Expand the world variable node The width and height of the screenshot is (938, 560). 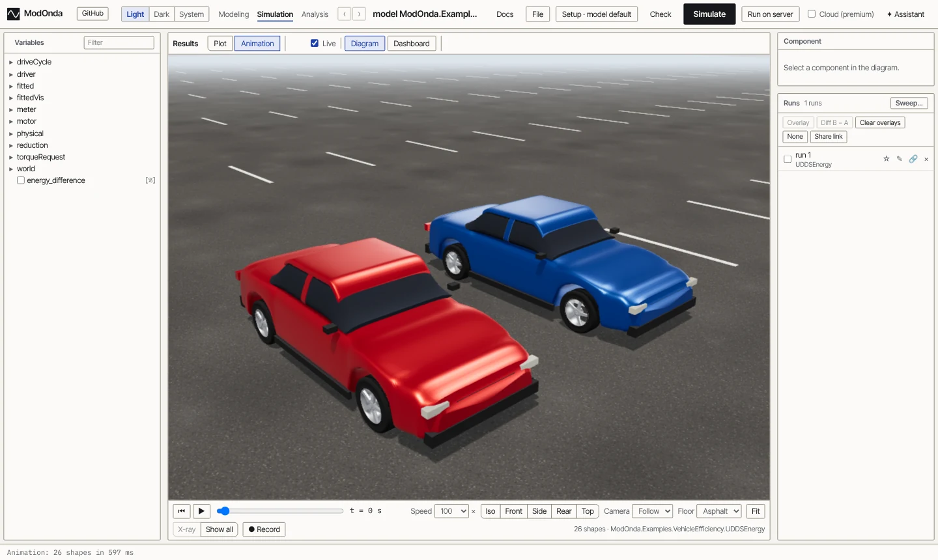pos(11,169)
